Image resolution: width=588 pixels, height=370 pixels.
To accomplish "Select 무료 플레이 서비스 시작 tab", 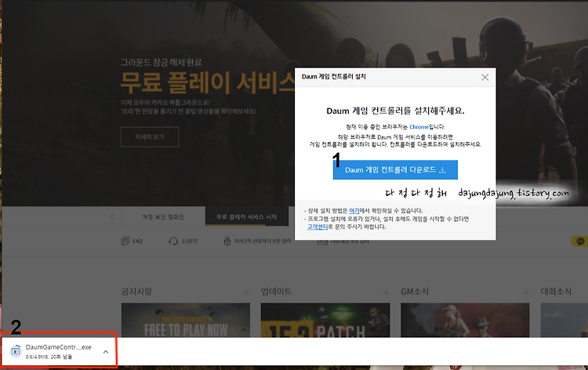I will pos(247,216).
